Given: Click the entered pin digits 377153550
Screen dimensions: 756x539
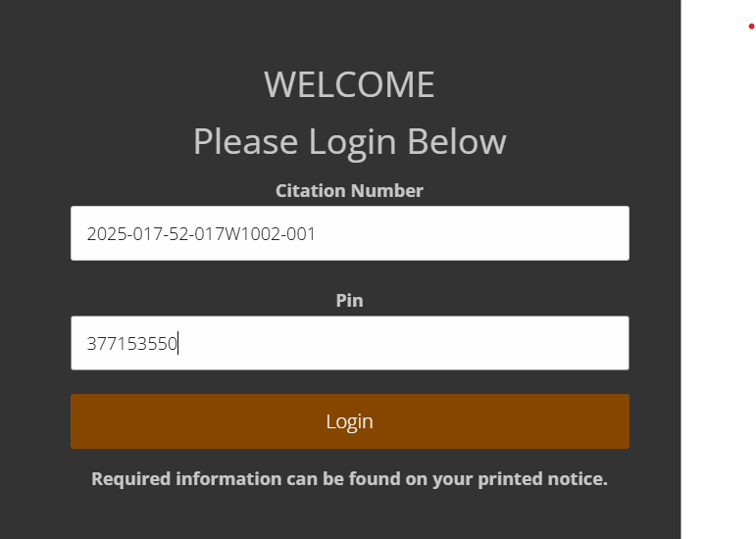Looking at the screenshot, I should pyautogui.click(x=132, y=344).
